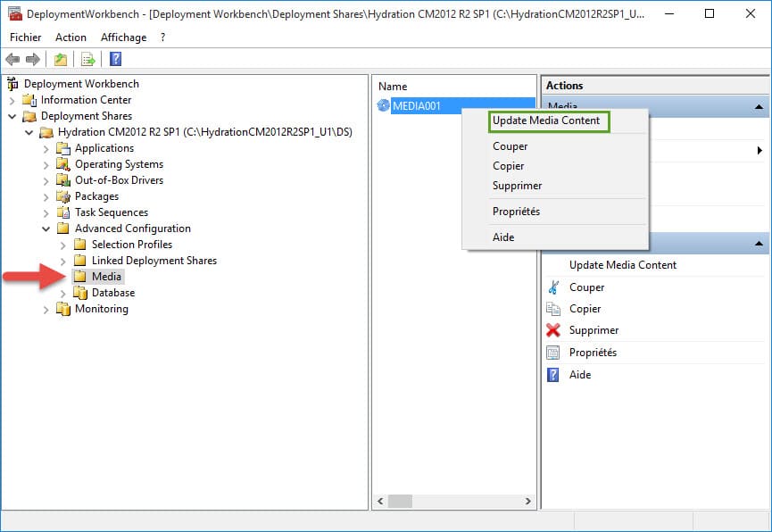Click the Hydration CM2012 share icon

click(x=46, y=132)
